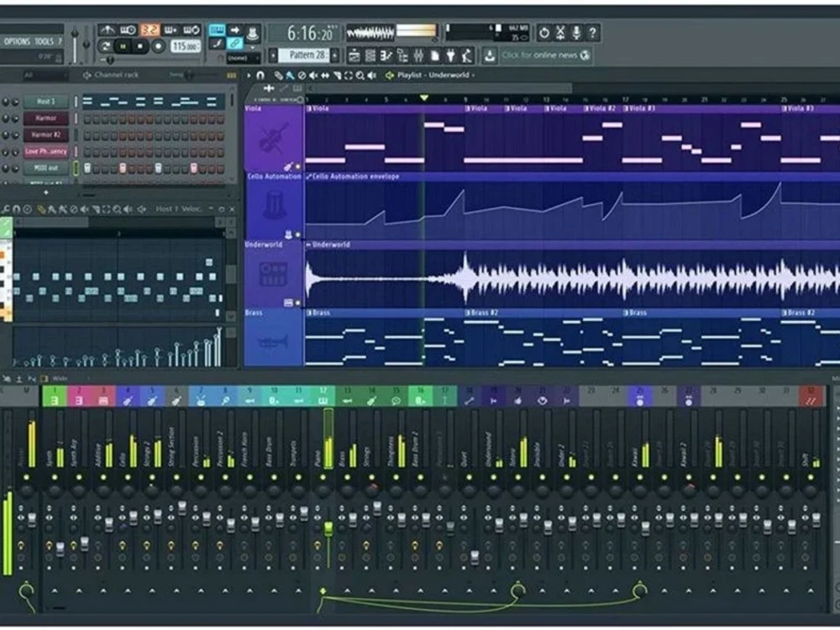The image size is (840, 630).
Task: Open the Viola #2 clip title menu
Action: click(603, 108)
